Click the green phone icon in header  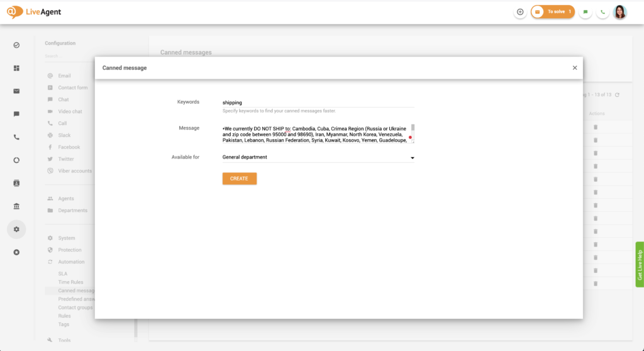point(602,12)
